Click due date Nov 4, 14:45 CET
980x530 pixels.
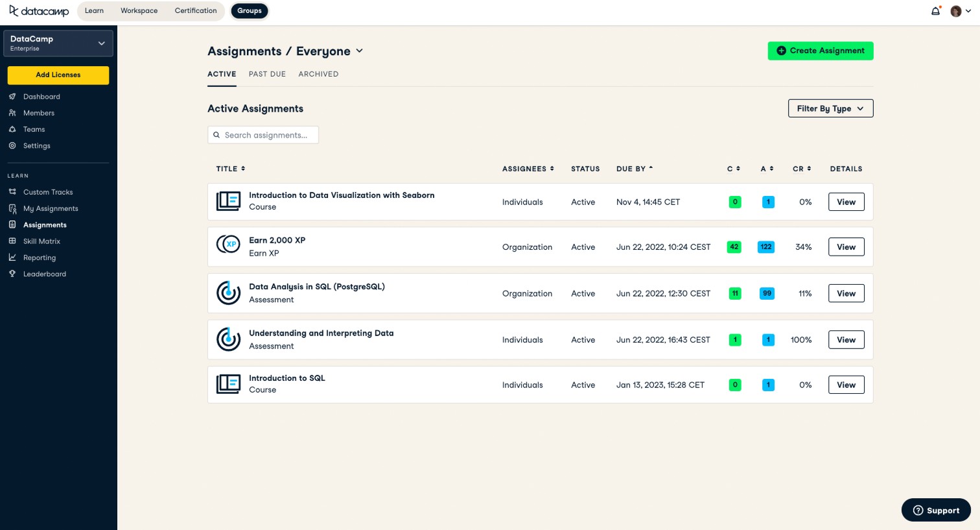[x=648, y=202]
